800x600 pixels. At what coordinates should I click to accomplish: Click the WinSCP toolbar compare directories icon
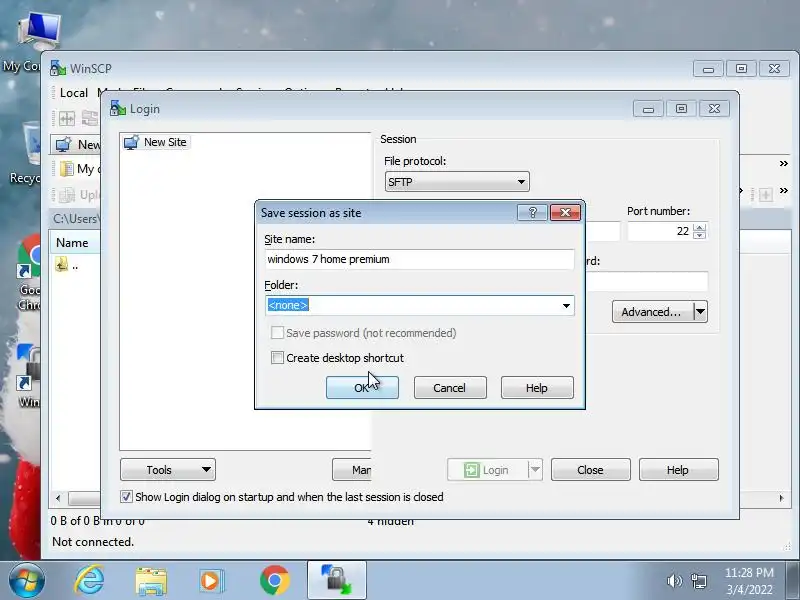(x=66, y=118)
